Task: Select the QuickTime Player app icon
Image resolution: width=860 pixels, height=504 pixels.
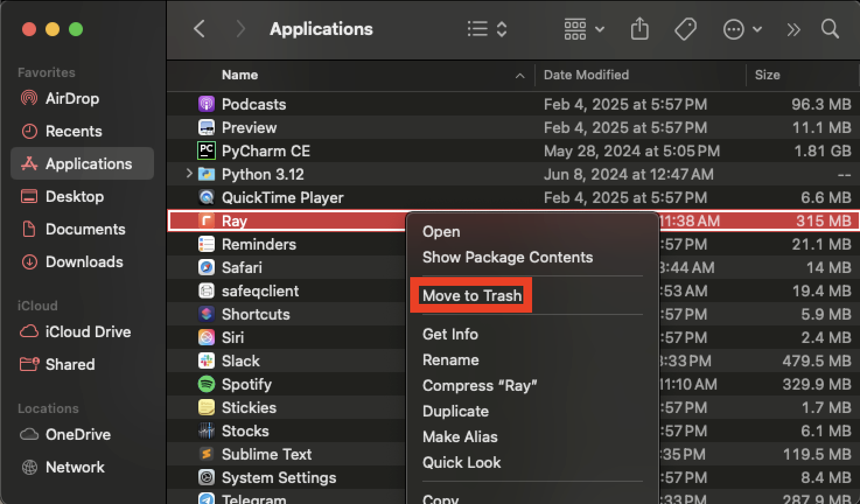Action: 207,197
